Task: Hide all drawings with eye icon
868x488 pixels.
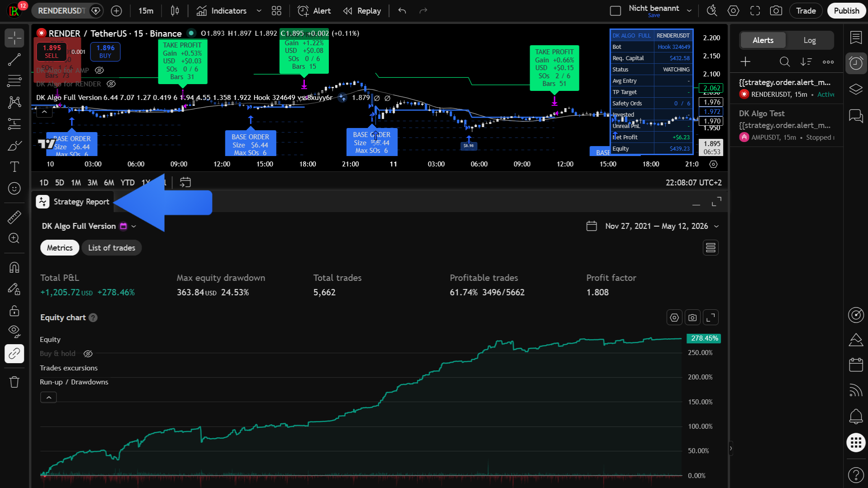Action: coord(14,332)
